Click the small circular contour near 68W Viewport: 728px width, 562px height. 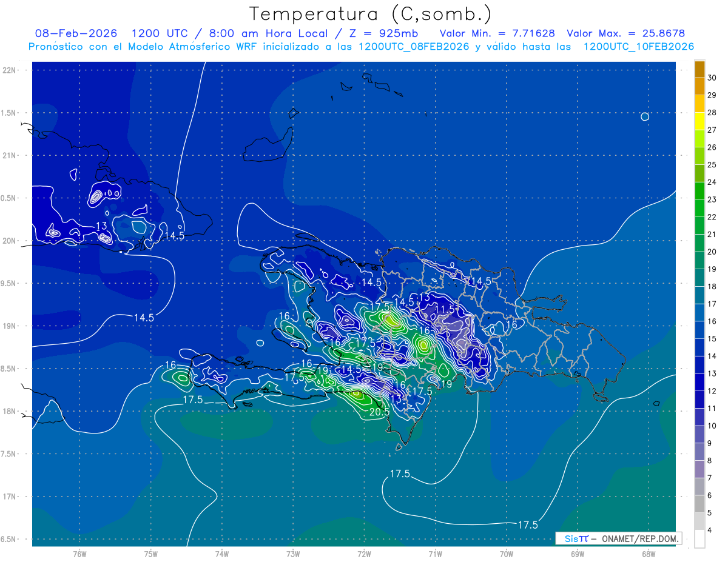(x=645, y=116)
